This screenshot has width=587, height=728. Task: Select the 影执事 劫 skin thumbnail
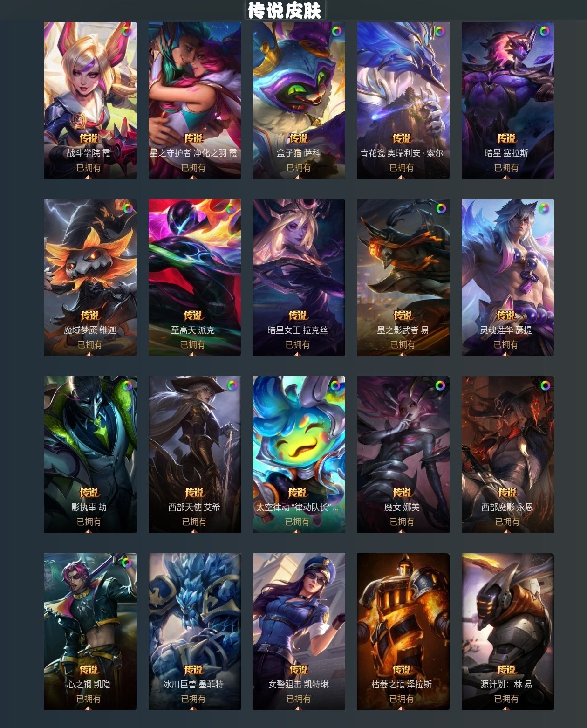click(x=90, y=454)
